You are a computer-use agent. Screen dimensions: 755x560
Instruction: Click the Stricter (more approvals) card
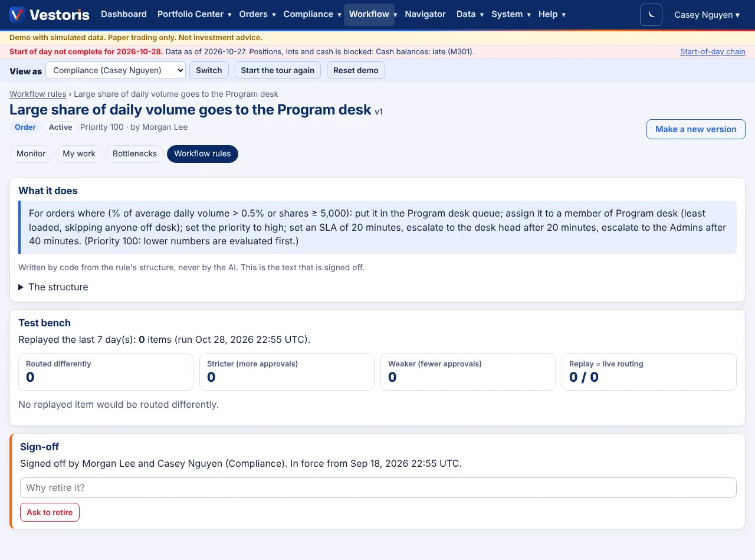(287, 372)
